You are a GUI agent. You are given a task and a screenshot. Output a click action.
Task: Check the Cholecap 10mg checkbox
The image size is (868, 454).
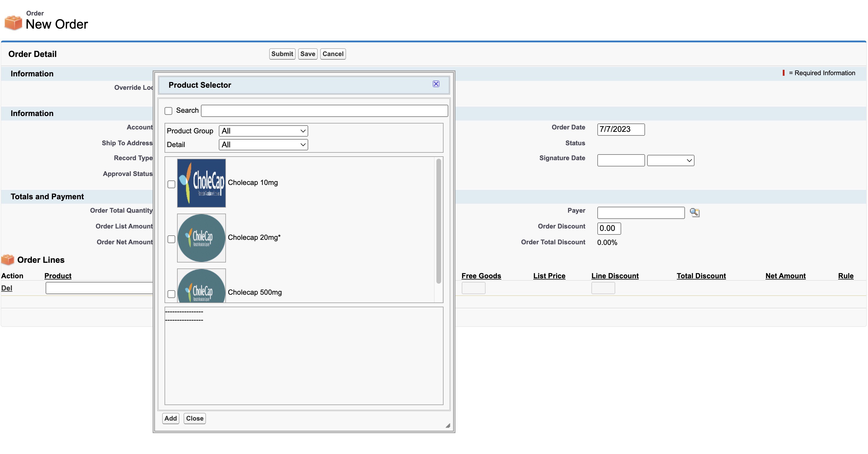pyautogui.click(x=171, y=184)
